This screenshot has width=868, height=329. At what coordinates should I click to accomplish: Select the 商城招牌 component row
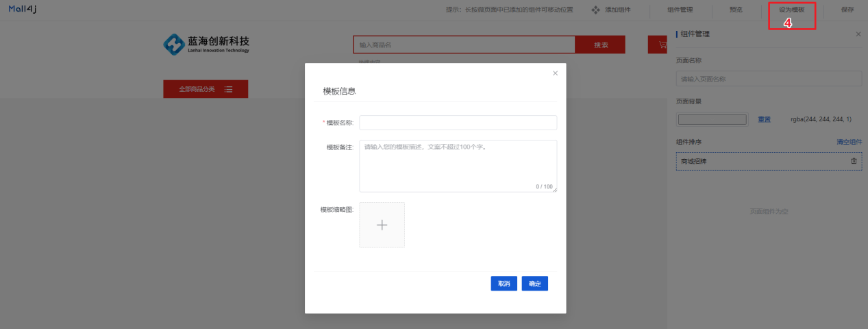(769, 161)
